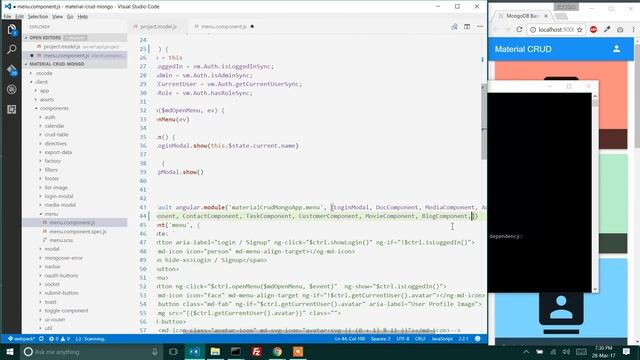This screenshot has height=360, width=640.
Task: Open the File menu
Action: [7, 17]
